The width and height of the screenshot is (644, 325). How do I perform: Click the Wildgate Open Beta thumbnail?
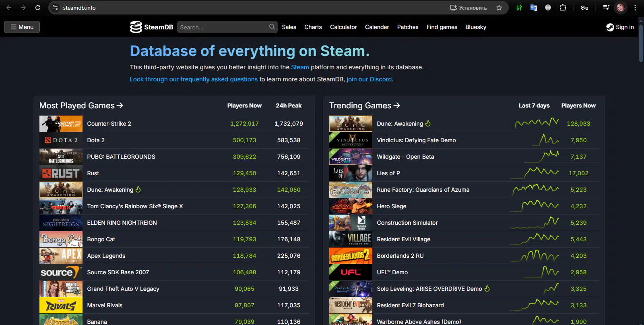tap(351, 157)
